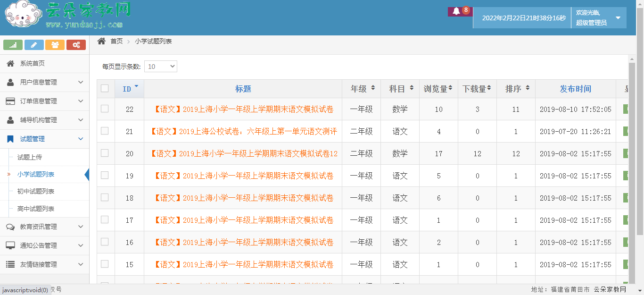Click the home icon in breadcrumb
Screen dimensions: 644x295
coord(101,41)
